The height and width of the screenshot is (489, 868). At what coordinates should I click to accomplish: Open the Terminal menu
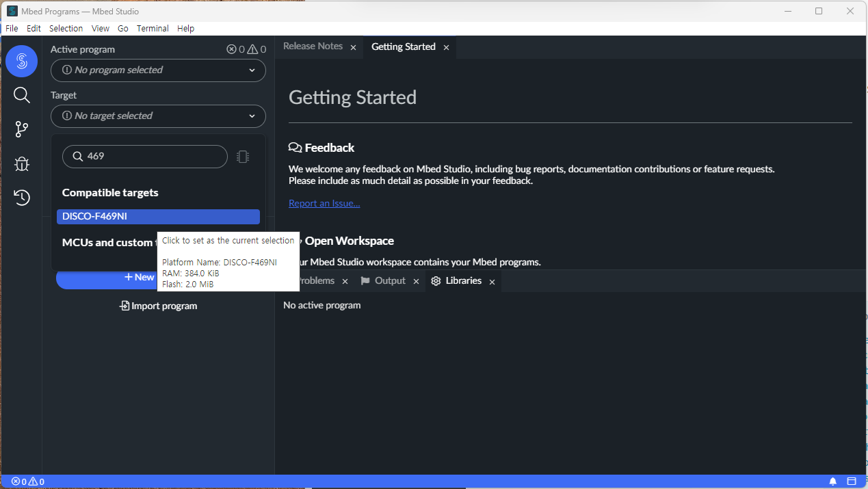(x=153, y=29)
